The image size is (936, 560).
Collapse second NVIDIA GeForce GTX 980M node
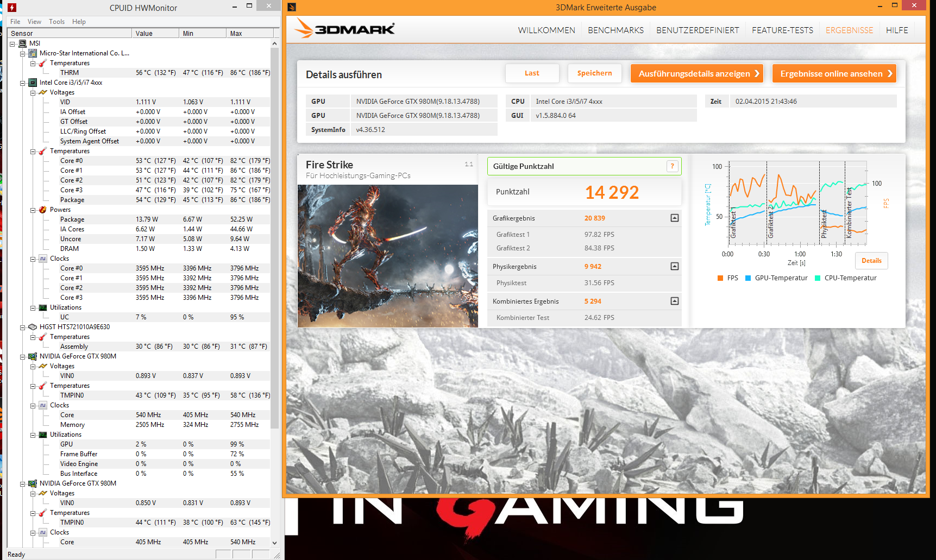coord(23,483)
